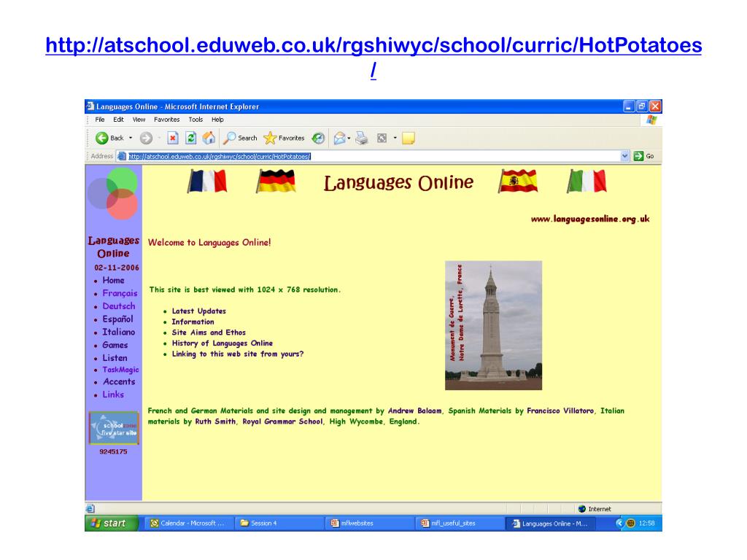Stop page loading with red X icon
Screen dimensions: 747x560
(x=172, y=138)
